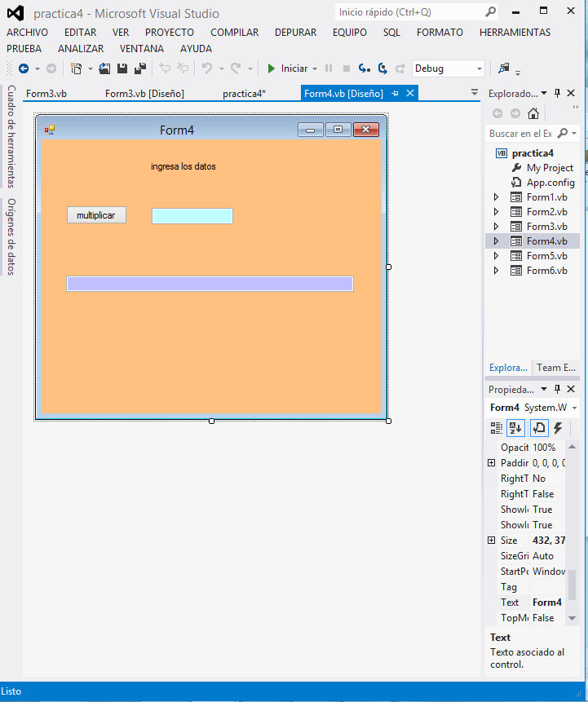The image size is (588, 702).
Task: Select My Project in Solution Explorer
Action: (x=550, y=168)
